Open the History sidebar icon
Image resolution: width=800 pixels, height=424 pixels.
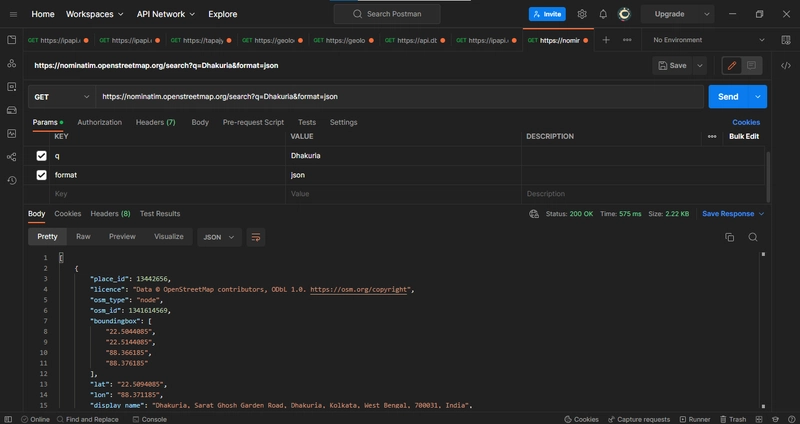pos(11,181)
